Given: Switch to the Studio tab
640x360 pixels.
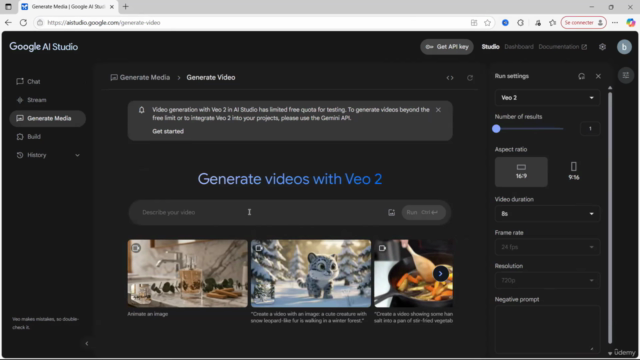Looking at the screenshot, I should 490,47.
